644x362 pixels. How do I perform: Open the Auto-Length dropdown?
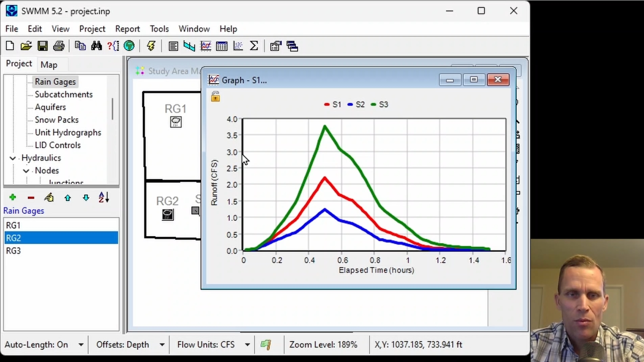pos(81,345)
